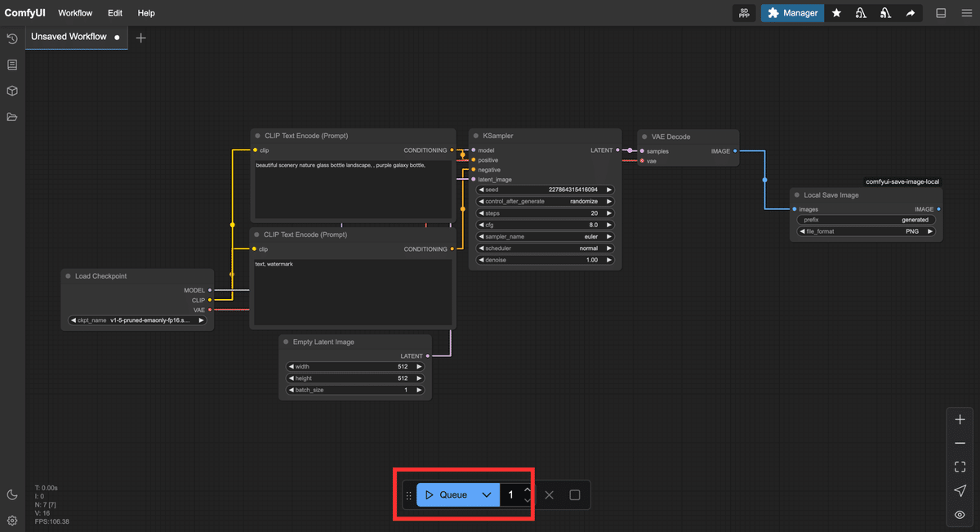This screenshot has width=980, height=532.
Task: Collapse the KSampler node via its title dot
Action: 475,136
